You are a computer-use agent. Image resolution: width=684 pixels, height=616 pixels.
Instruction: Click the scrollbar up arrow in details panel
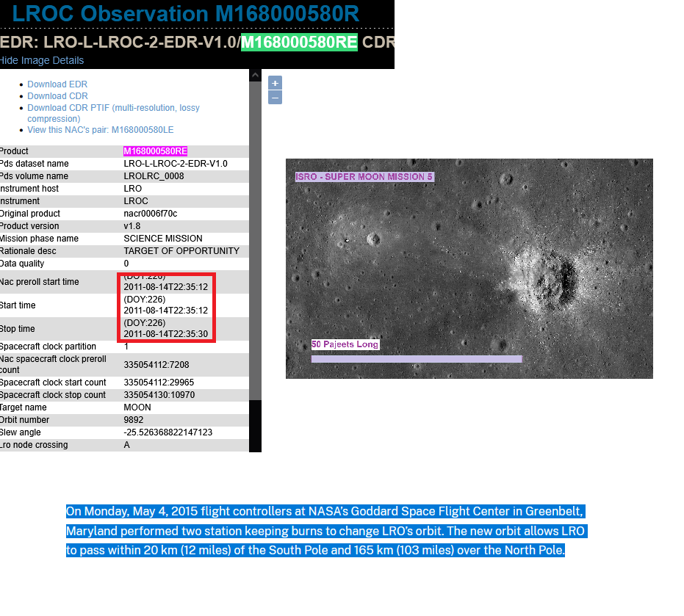pyautogui.click(x=255, y=76)
